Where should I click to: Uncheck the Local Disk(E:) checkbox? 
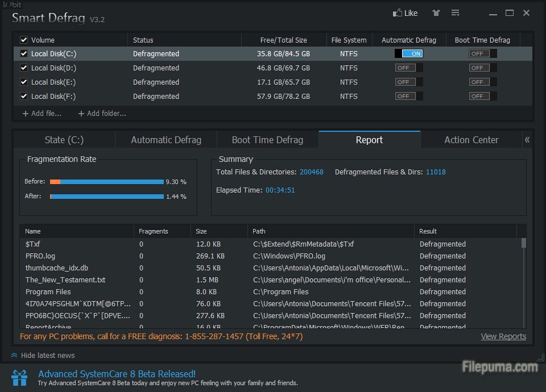click(24, 82)
